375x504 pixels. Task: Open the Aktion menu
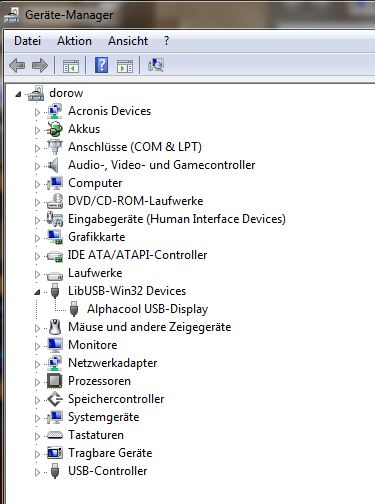coord(74,41)
